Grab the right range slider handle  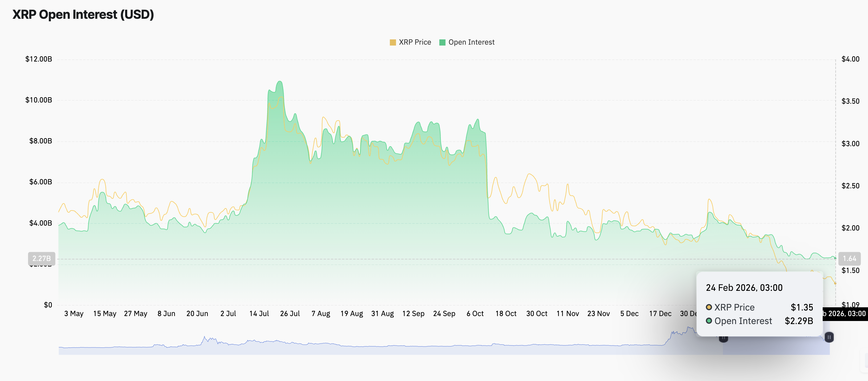click(x=829, y=337)
